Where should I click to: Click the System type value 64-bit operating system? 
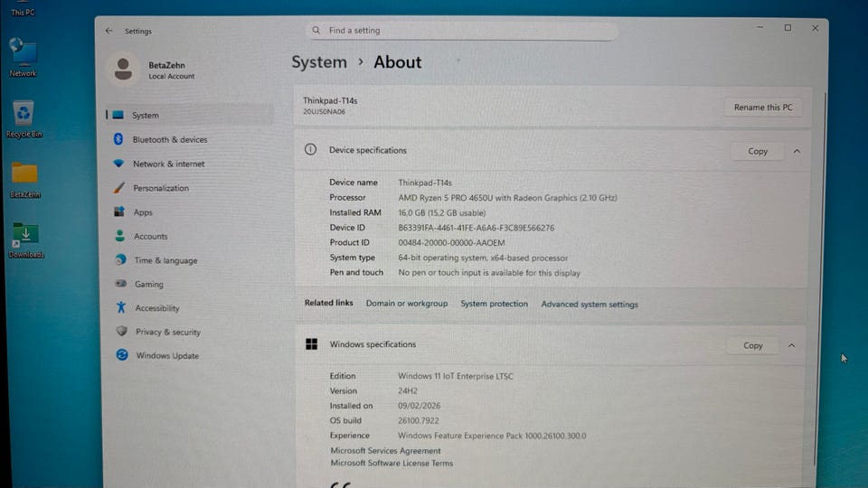483,258
